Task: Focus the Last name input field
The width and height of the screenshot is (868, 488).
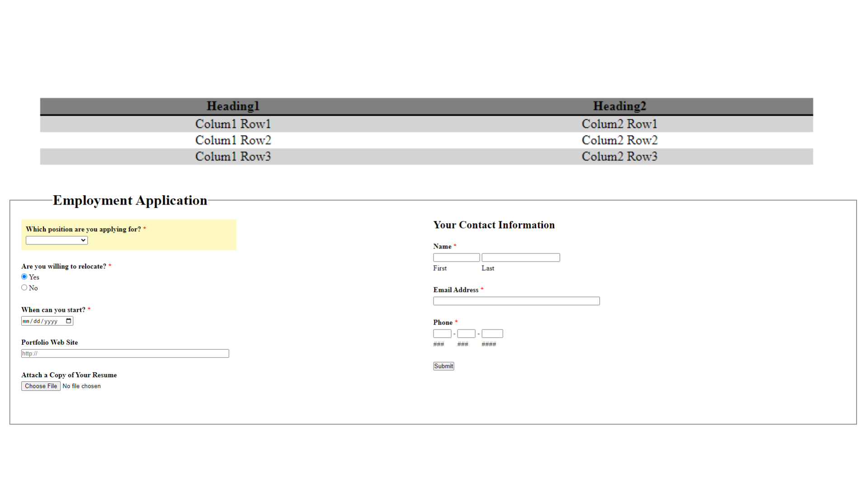Action: click(521, 258)
